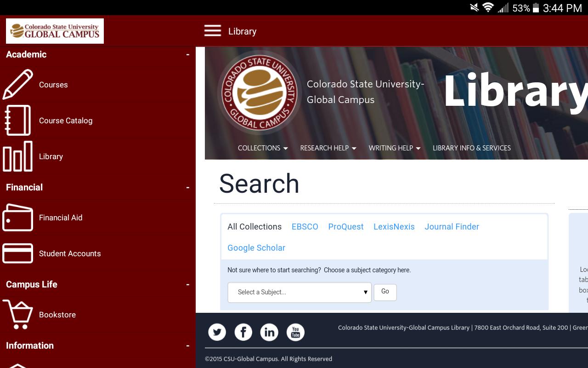Image resolution: width=588 pixels, height=368 pixels.
Task: Open Courses from the sidebar
Action: [x=53, y=85]
